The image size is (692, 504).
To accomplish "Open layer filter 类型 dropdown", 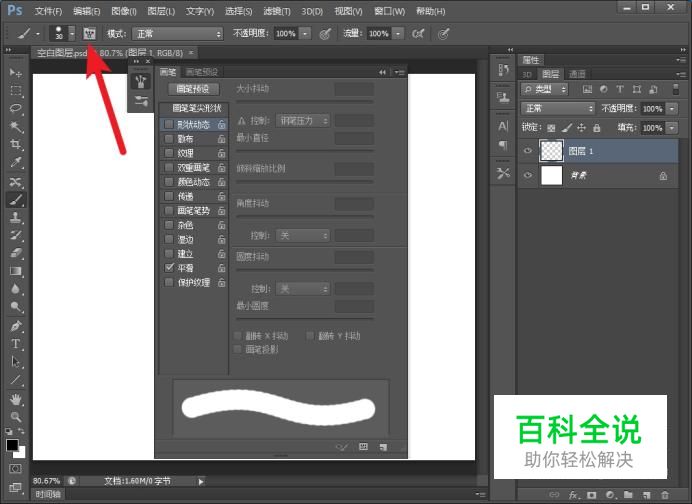I will click(x=545, y=90).
